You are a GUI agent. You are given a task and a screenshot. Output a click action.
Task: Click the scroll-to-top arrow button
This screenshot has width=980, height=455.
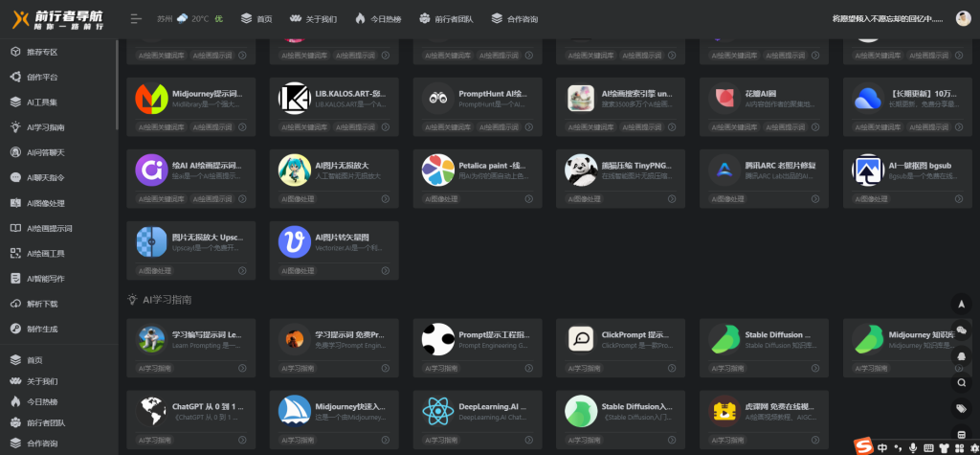point(961,304)
